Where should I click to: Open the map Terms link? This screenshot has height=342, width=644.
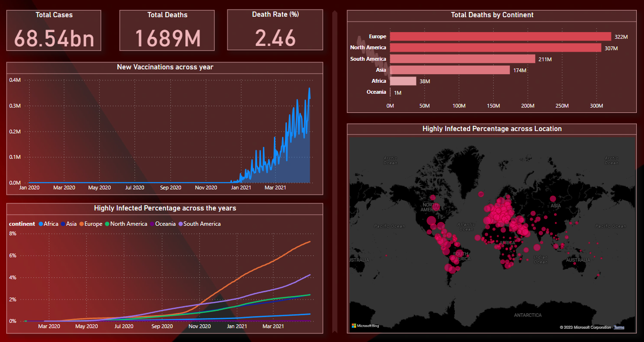tap(619, 327)
